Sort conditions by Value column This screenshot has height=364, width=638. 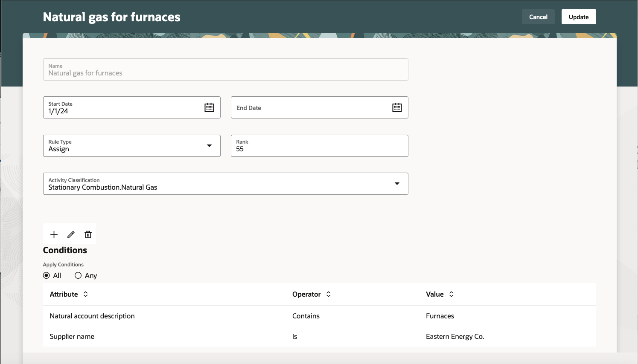(452, 294)
